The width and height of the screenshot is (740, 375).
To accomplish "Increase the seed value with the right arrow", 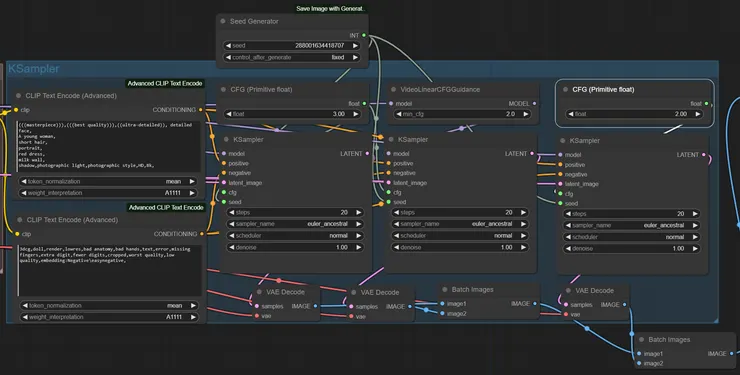I will [x=355, y=46].
